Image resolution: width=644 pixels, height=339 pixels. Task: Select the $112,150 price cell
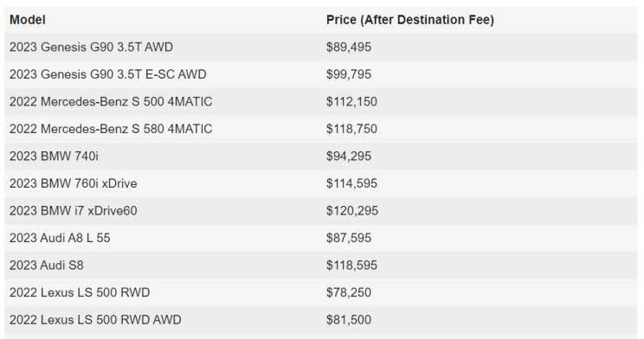(351, 101)
